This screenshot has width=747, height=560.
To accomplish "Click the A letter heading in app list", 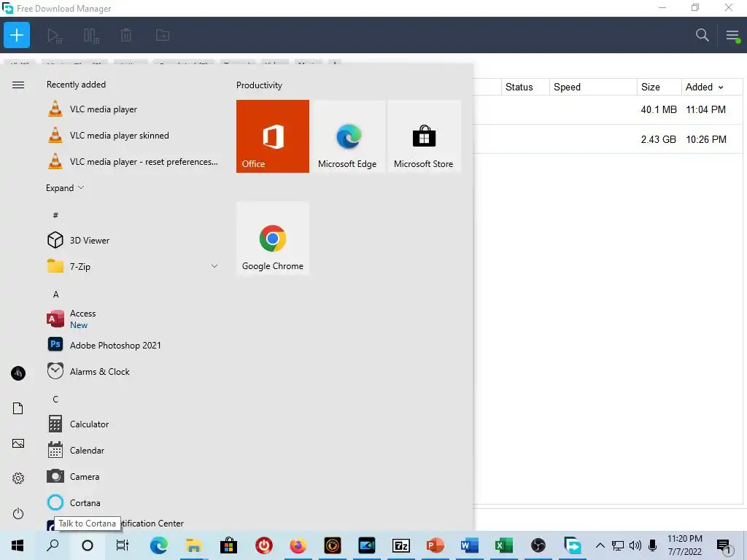I will [x=55, y=295].
